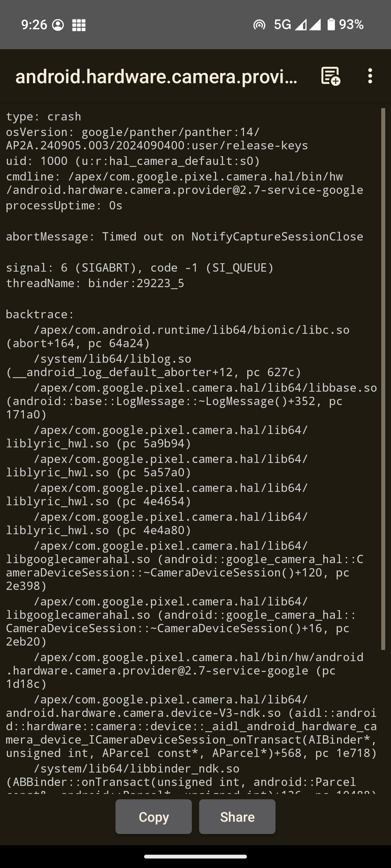The height and width of the screenshot is (868, 391).
Task: Tap the 'backtrace:' heading
Action: pyautogui.click(x=40, y=314)
